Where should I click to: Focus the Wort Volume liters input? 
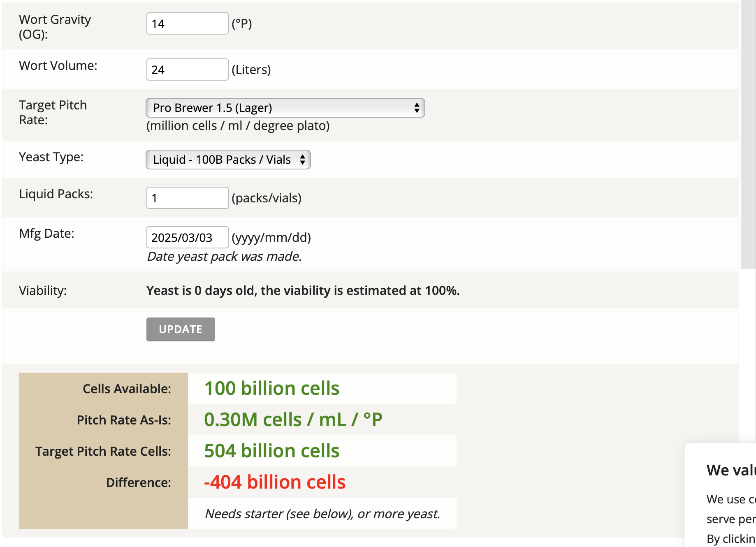point(187,70)
